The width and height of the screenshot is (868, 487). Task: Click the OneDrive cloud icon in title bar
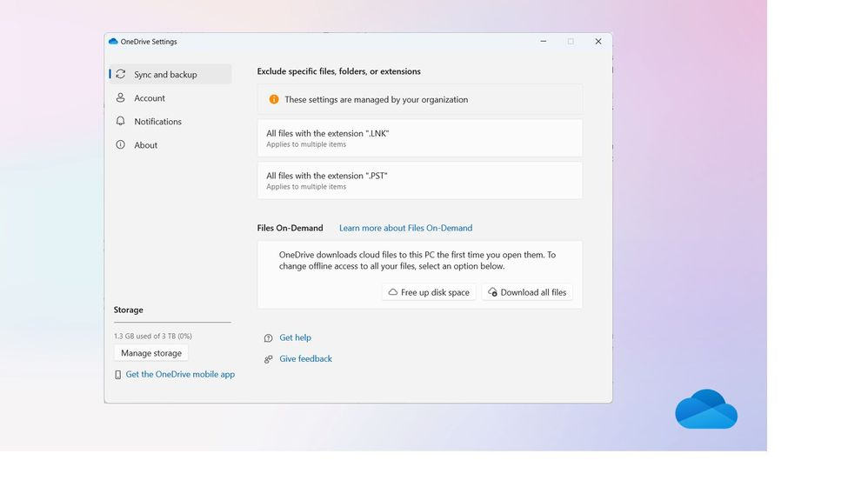pyautogui.click(x=113, y=42)
